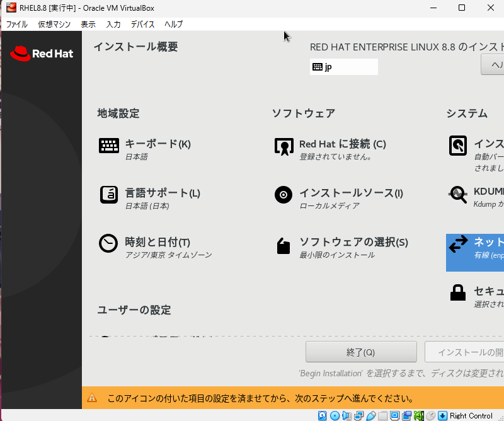The height and width of the screenshot is (421, 504).
Task: Click the インストールの開始 begin installation button
Action: [x=464, y=352]
